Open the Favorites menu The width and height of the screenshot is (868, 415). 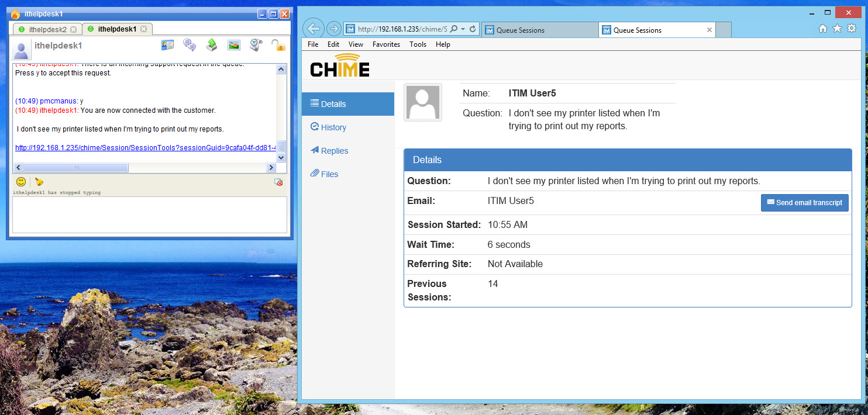point(386,44)
